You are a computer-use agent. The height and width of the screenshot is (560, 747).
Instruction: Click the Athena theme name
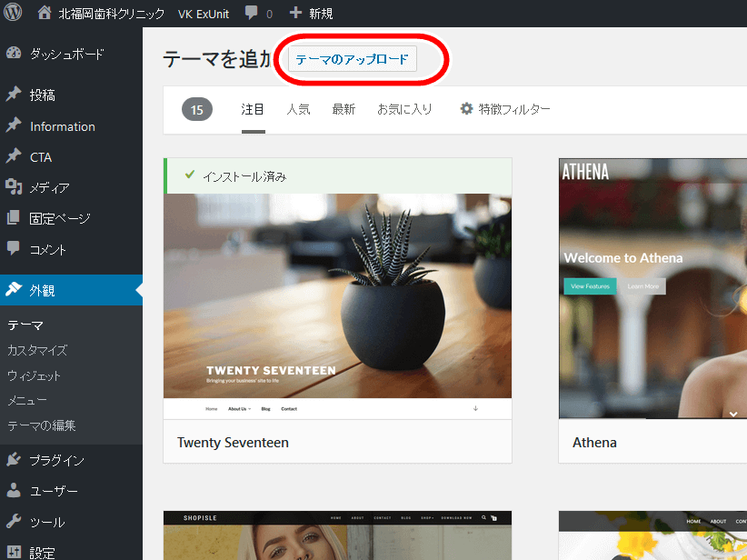(x=594, y=443)
